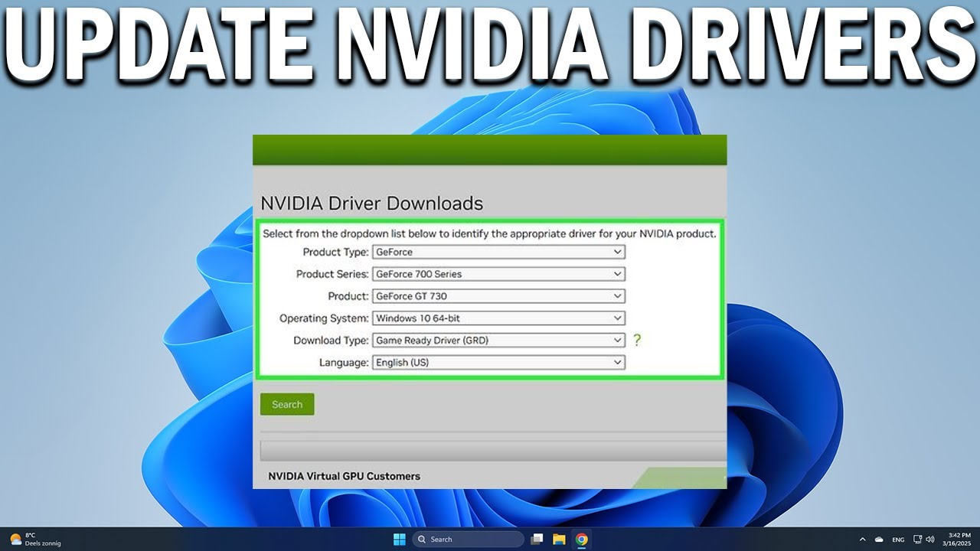The image size is (980, 551).
Task: Open the weather widget showing 8°C
Action: [x=35, y=540]
